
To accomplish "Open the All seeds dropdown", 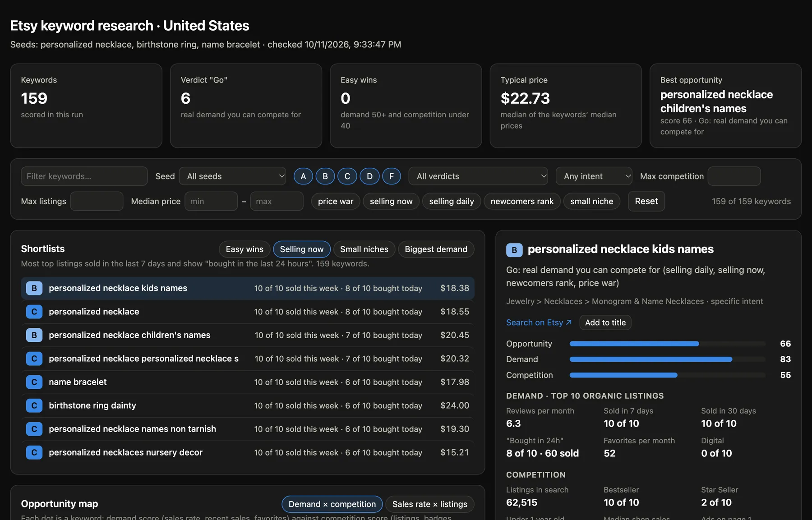I will point(233,176).
